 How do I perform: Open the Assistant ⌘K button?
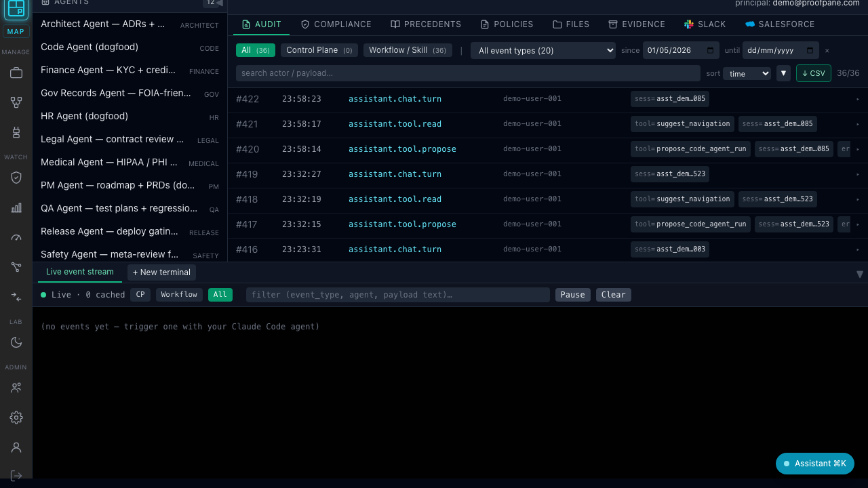click(815, 464)
